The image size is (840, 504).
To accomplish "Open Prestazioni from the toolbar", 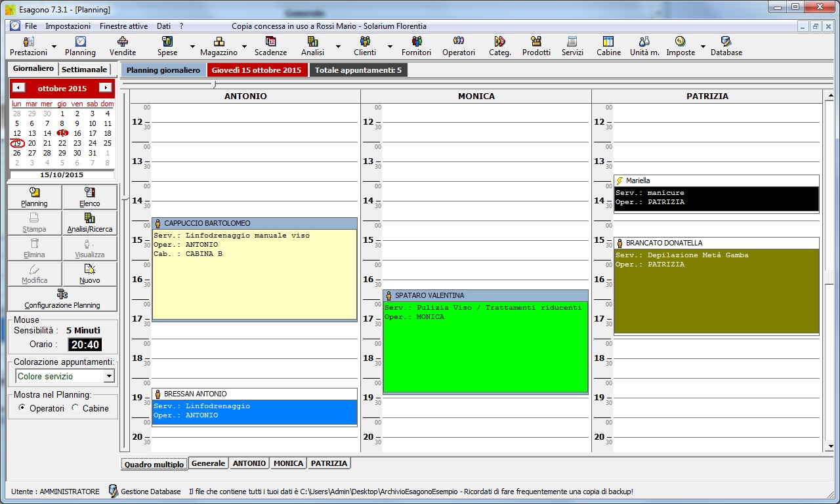I will tap(29, 46).
